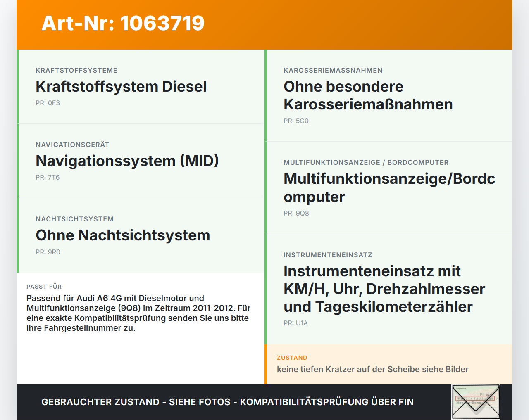Click the ZUSTAND label
Image resolution: width=529 pixels, height=420 pixels.
292,358
